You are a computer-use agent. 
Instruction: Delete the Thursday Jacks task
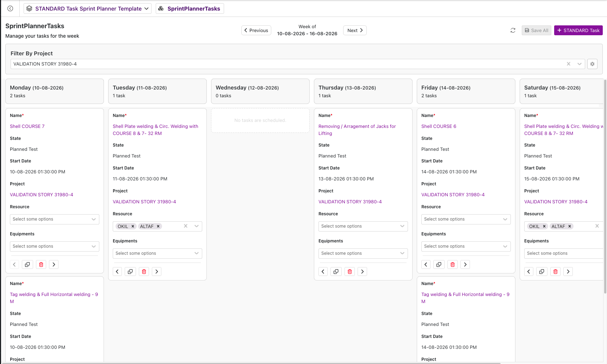click(350, 271)
